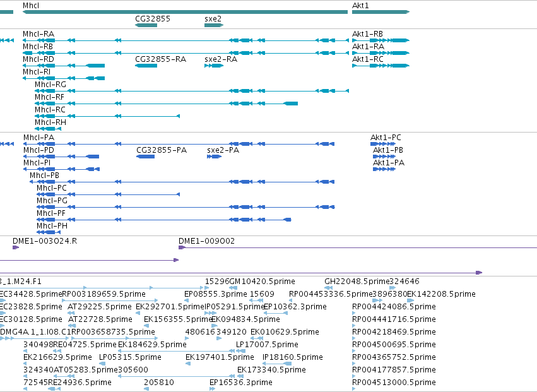Click the CG32855 gene label
This screenshot has width=537, height=392.
point(153,18)
